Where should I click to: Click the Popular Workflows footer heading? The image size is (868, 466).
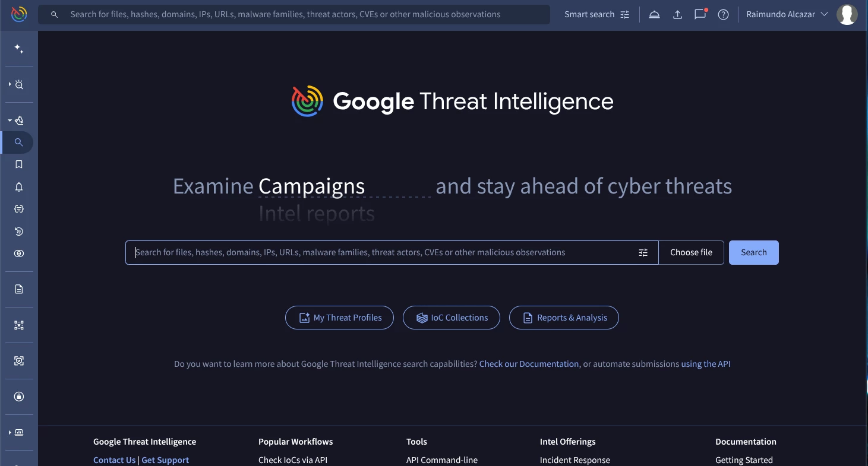point(295,442)
